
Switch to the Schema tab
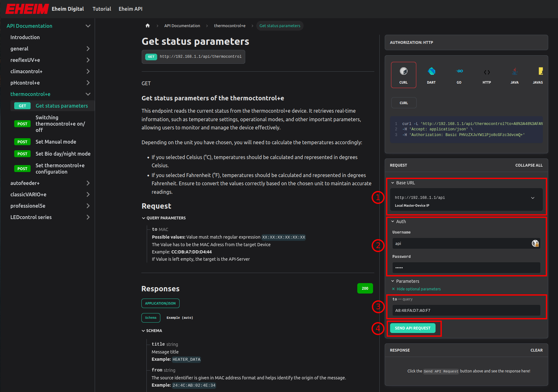point(151,318)
